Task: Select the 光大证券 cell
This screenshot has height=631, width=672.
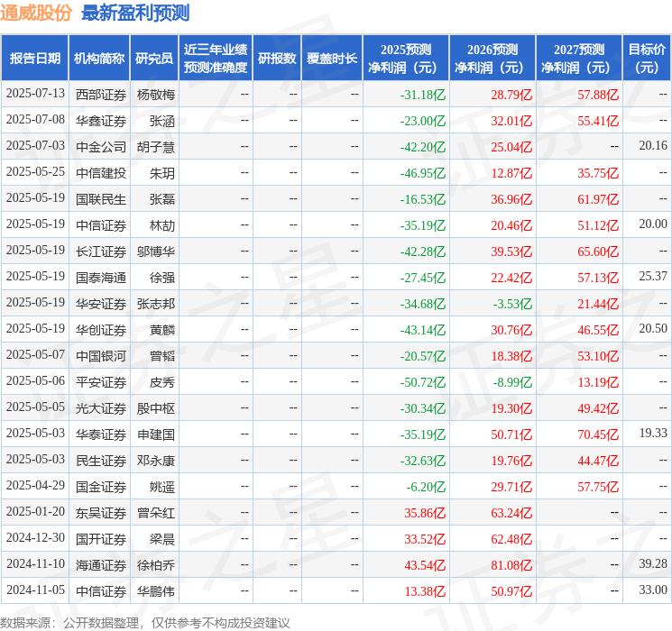Action: (x=101, y=408)
